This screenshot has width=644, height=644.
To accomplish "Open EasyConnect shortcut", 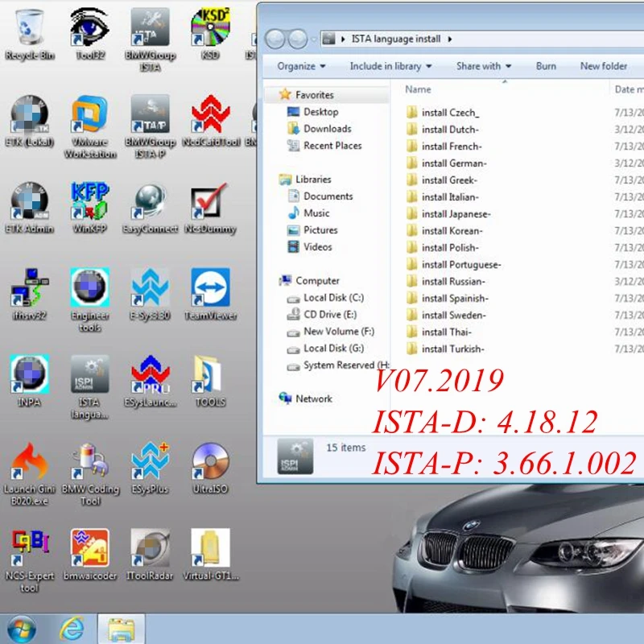I will (150, 208).
